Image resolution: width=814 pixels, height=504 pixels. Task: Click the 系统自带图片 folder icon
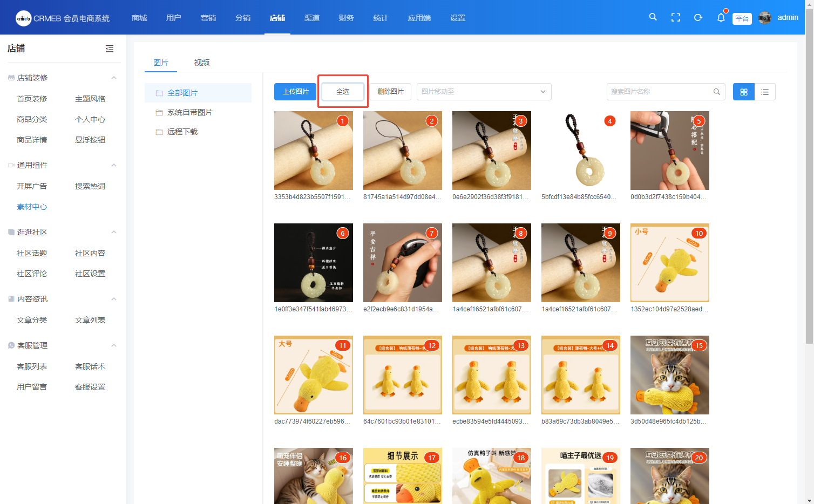(x=159, y=112)
